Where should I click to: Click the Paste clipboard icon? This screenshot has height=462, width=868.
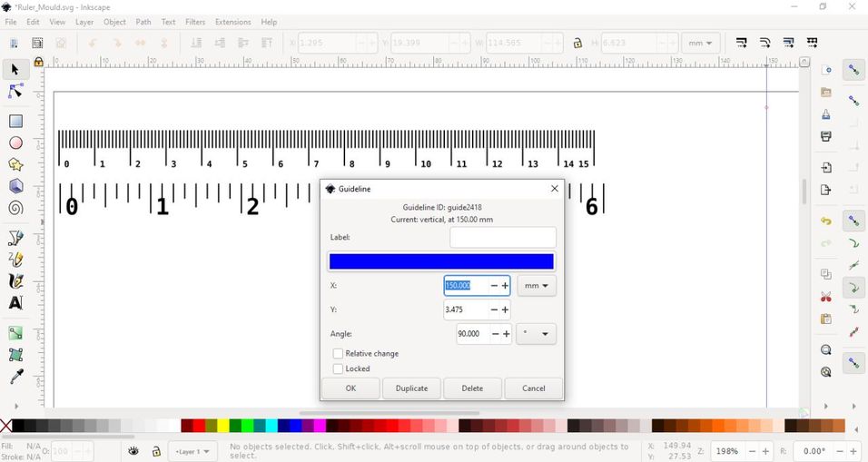pos(826,319)
